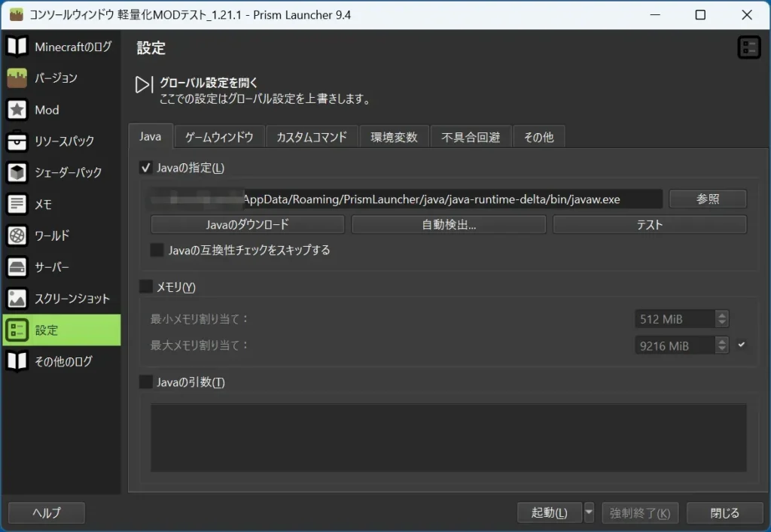Uncheck the Javaの指定 checkbox
Screen dimensions: 771x532
pos(146,168)
